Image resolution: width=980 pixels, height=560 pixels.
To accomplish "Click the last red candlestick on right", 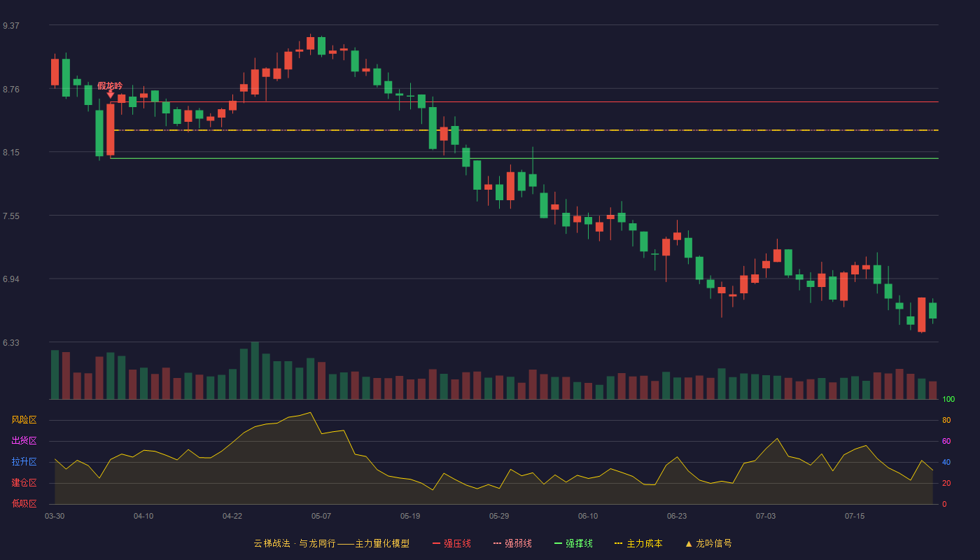I will [922, 314].
